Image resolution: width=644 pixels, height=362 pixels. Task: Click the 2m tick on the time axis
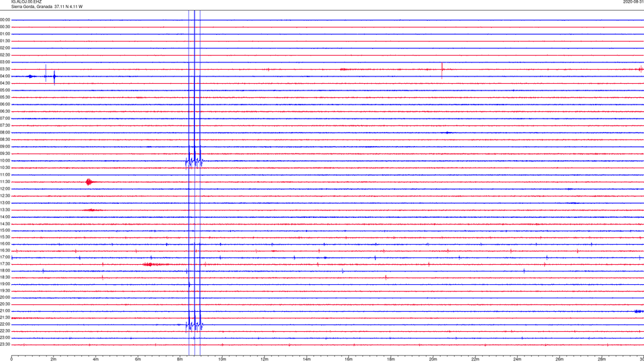click(54, 359)
